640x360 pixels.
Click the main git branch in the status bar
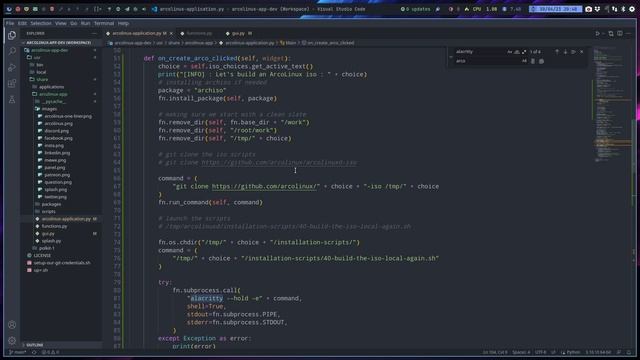[18, 352]
